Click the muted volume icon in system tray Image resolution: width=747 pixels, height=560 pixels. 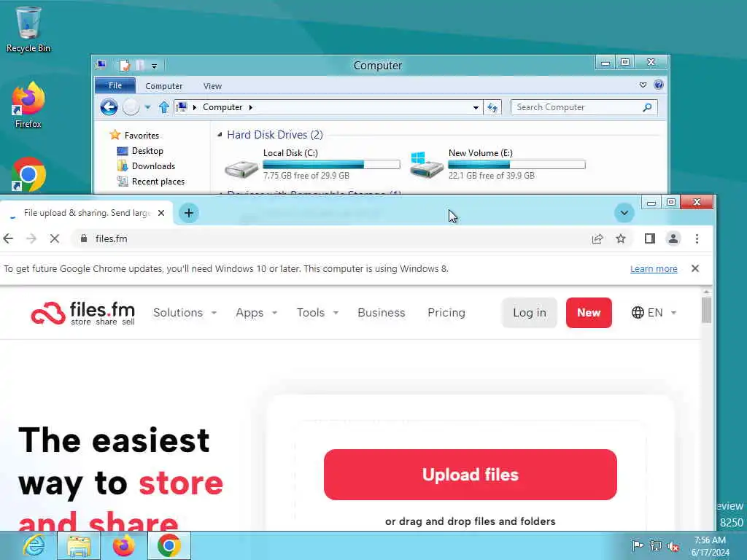pyautogui.click(x=673, y=547)
